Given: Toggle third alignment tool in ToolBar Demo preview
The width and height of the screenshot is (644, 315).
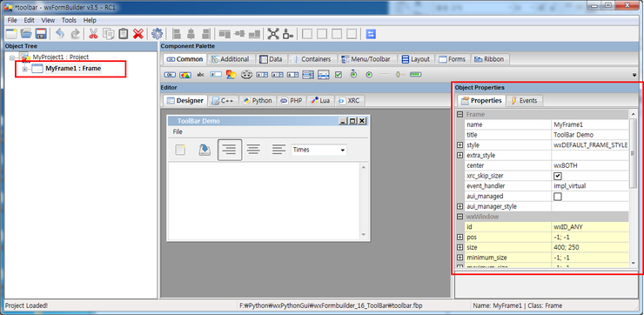Looking at the screenshot, I should point(278,150).
